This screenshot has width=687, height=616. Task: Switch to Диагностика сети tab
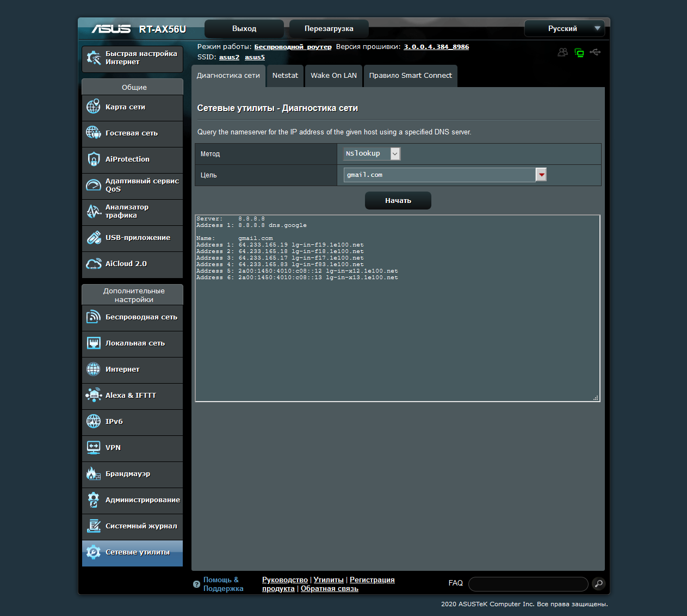(x=228, y=76)
